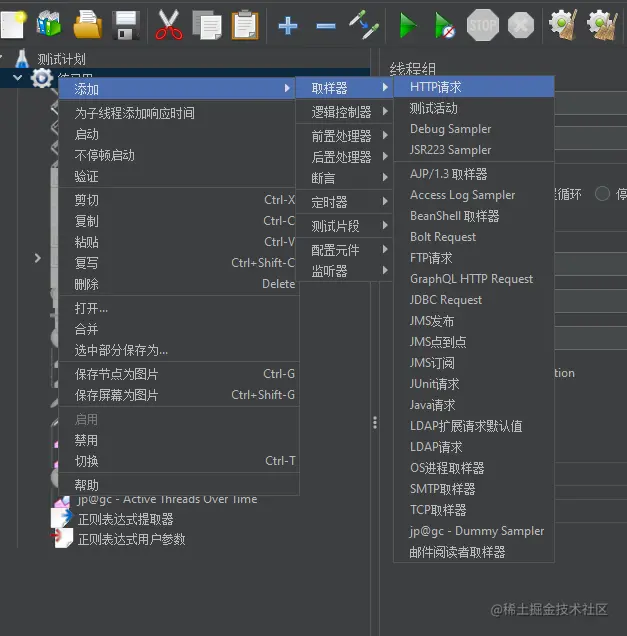Choose GraphQL HTTP Request

(474, 279)
